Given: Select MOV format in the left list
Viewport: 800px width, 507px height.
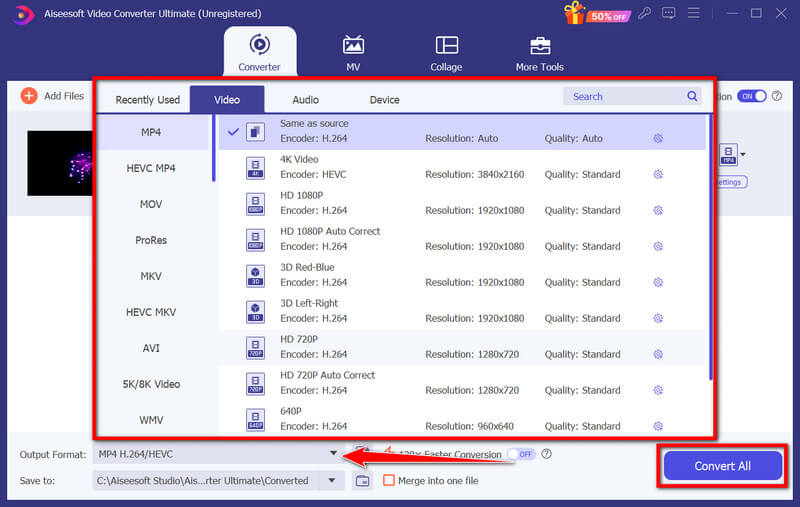Looking at the screenshot, I should (151, 204).
